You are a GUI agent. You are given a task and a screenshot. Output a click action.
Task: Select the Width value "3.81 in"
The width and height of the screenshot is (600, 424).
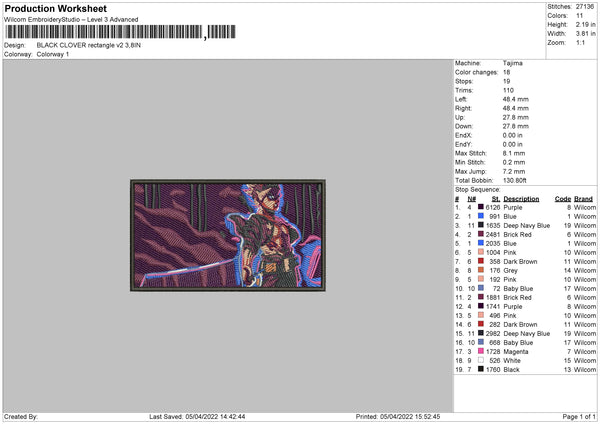pyautogui.click(x=585, y=34)
